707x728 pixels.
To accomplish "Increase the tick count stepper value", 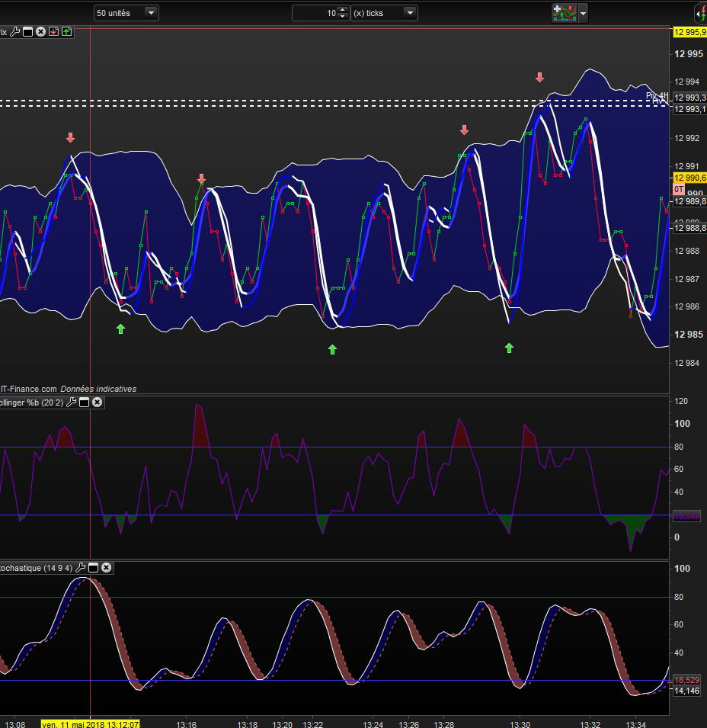I will point(342,10).
